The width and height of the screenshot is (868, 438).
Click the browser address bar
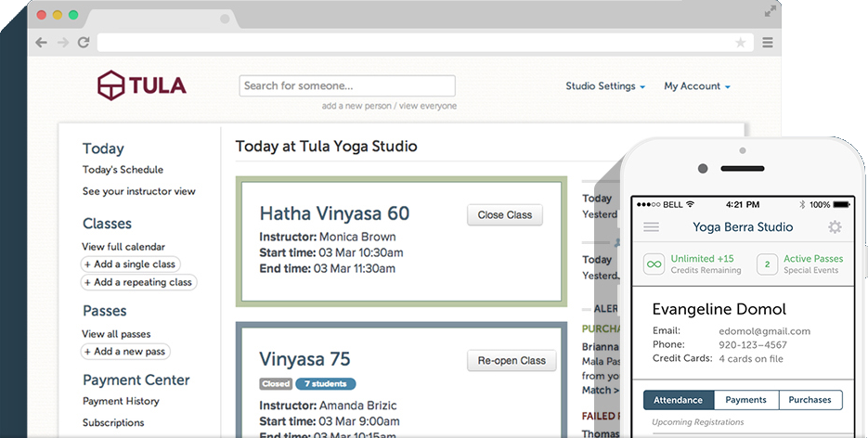[x=425, y=43]
